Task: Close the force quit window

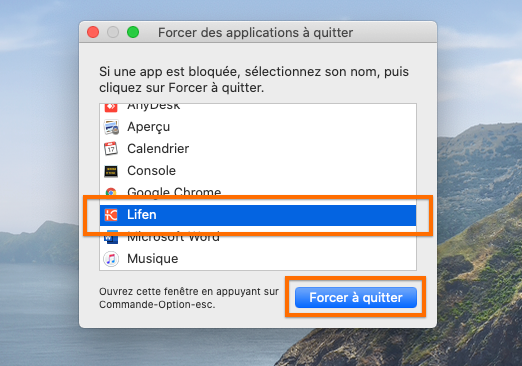Action: [93, 32]
